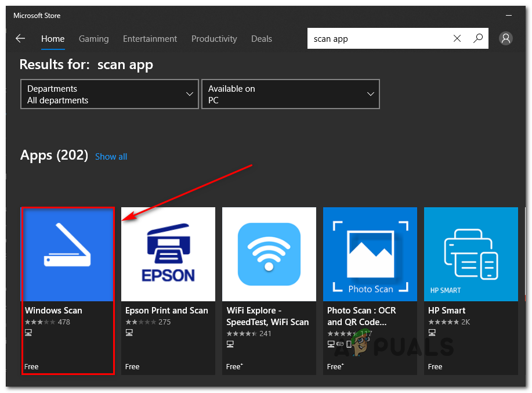532x393 pixels.
Task: Click the Show all apps link
Action: [111, 157]
